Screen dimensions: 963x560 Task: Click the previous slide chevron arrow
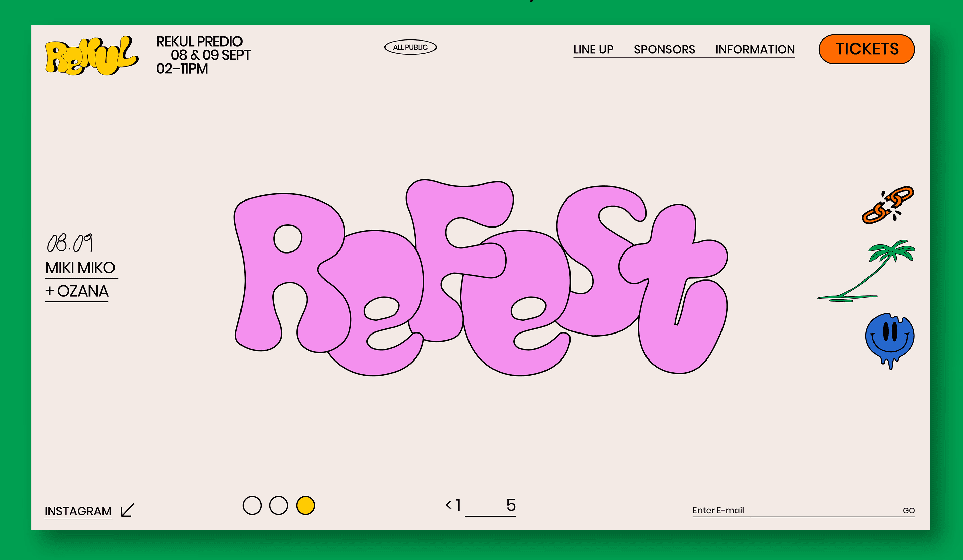[448, 505]
